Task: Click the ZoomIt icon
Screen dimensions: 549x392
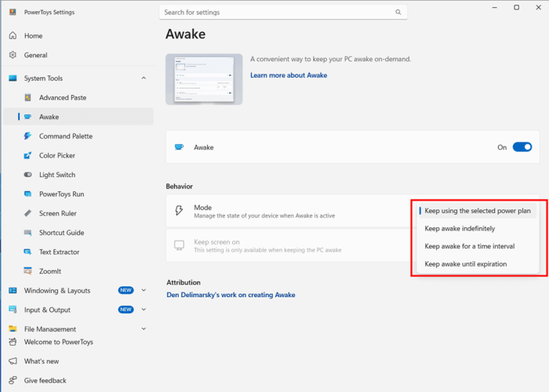Action: click(x=27, y=271)
